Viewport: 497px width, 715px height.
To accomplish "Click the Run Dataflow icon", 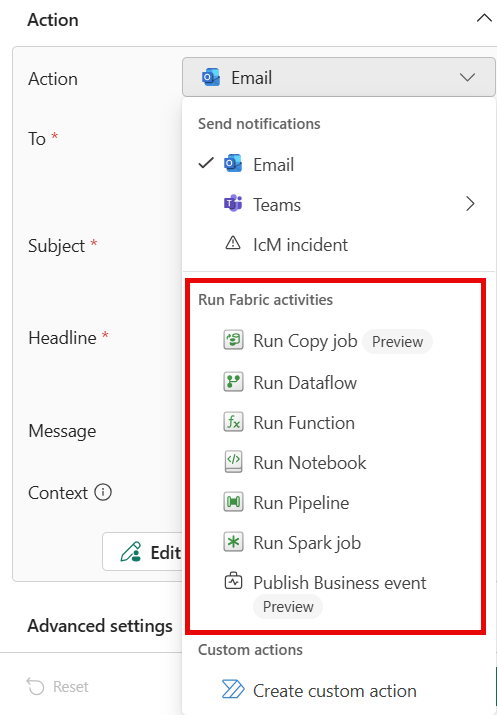I will click(233, 382).
